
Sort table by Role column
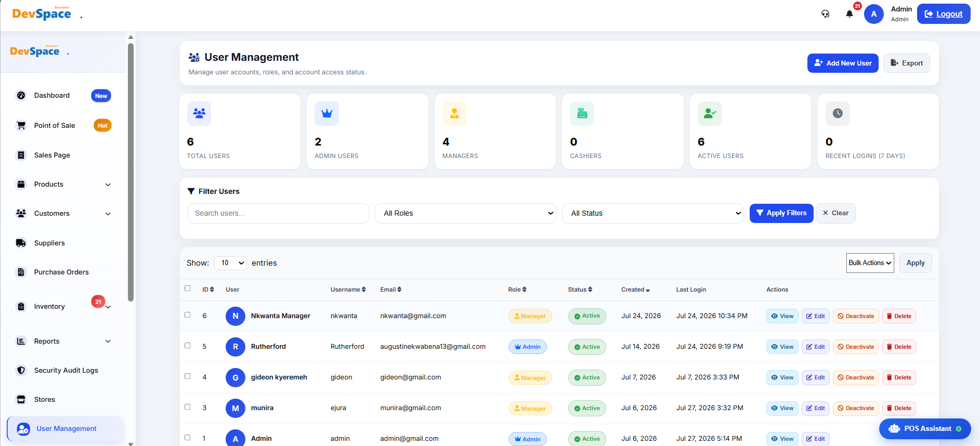click(x=517, y=290)
